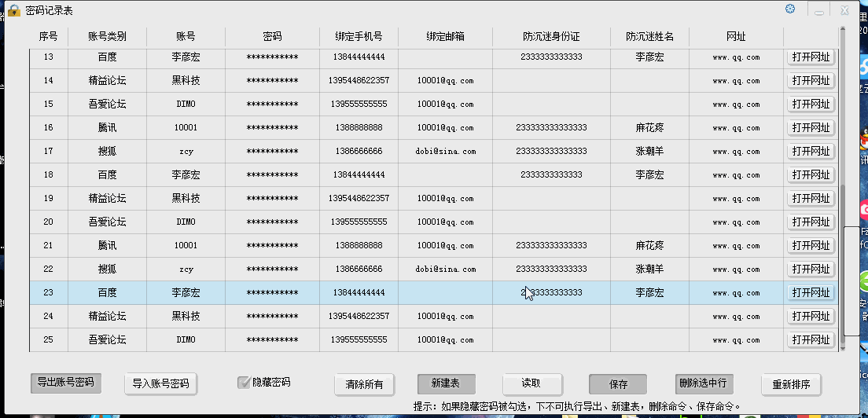Click 搜狐 in row 17

pyautogui.click(x=108, y=152)
